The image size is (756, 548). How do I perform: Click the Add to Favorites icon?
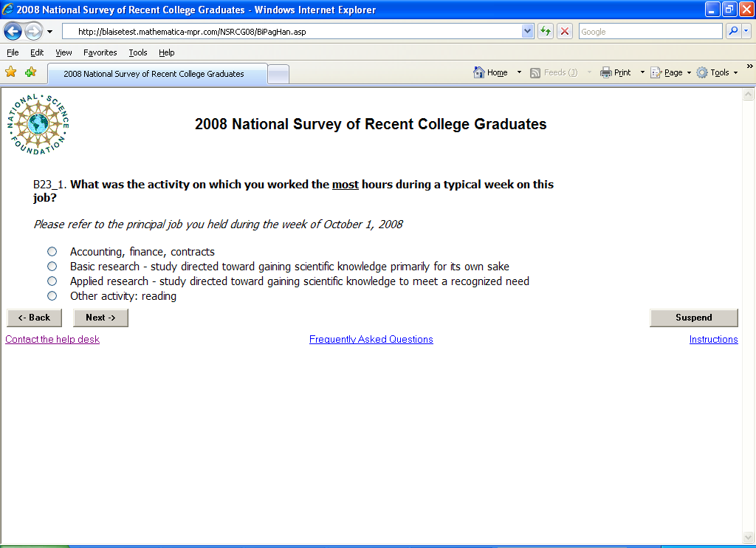click(30, 72)
